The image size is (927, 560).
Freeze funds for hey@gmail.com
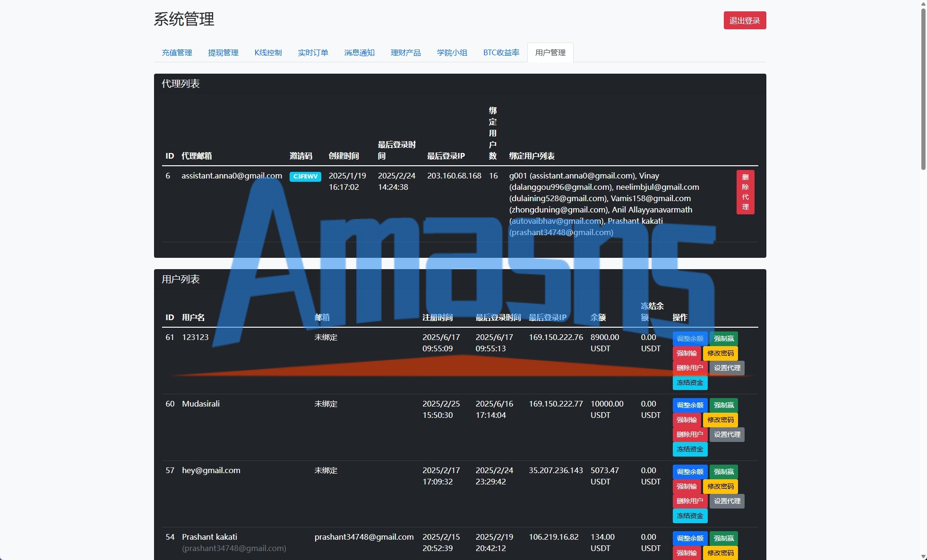click(x=690, y=516)
